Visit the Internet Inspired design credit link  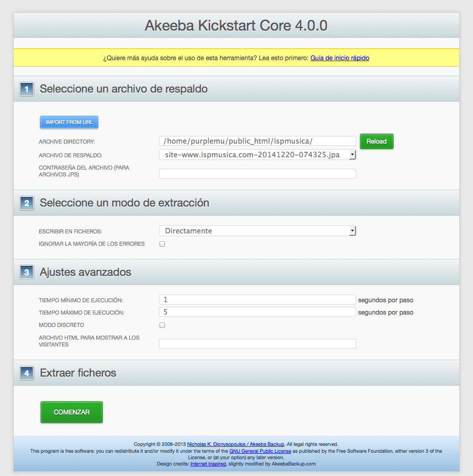pyautogui.click(x=208, y=464)
